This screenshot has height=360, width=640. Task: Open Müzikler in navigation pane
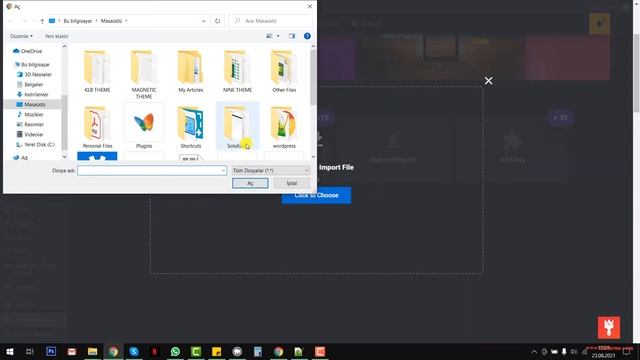coord(30,114)
